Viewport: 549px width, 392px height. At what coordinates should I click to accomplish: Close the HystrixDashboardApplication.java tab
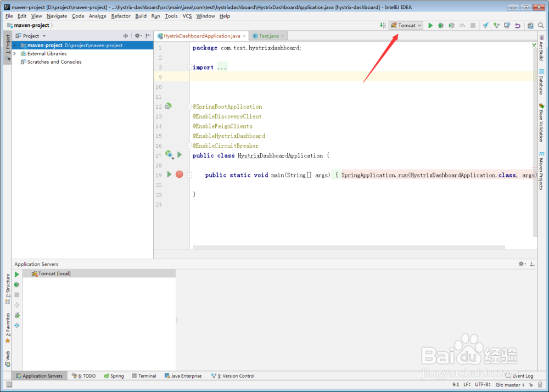244,36
